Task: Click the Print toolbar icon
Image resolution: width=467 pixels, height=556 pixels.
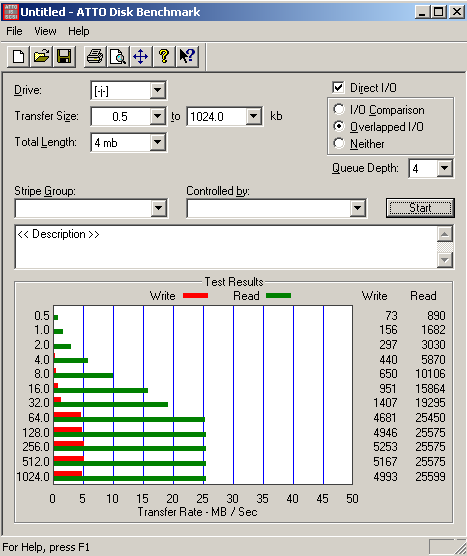Action: (95, 56)
